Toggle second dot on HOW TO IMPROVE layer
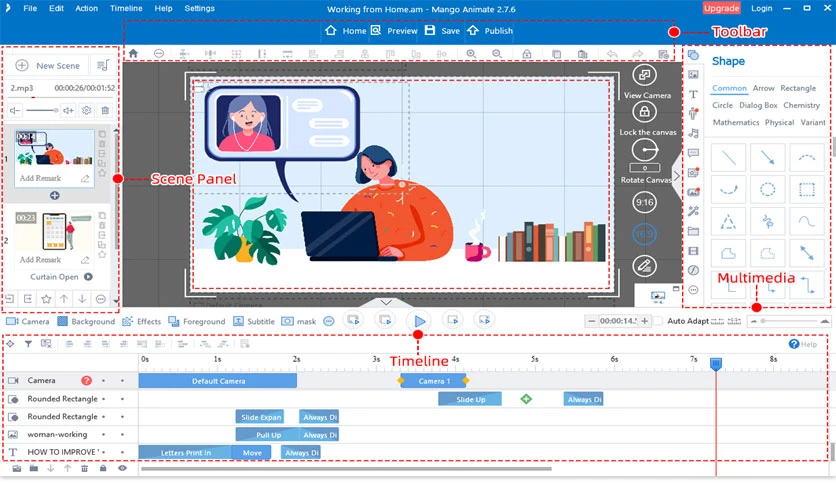Image resolution: width=836 pixels, height=484 pixels. [x=122, y=452]
